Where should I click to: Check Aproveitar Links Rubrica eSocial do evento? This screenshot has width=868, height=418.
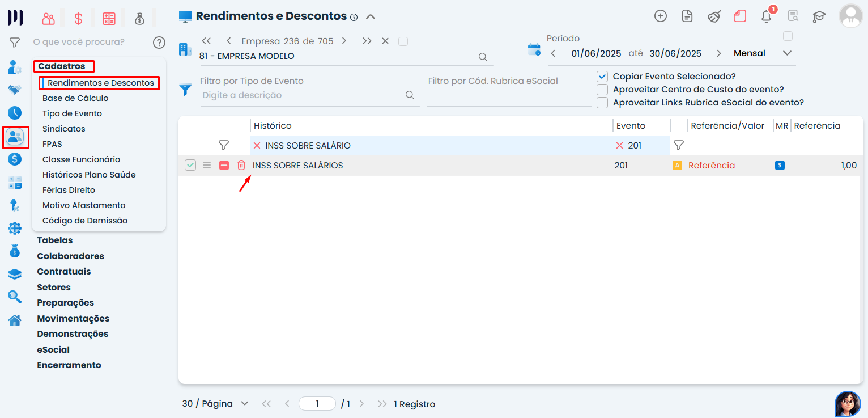click(x=602, y=103)
